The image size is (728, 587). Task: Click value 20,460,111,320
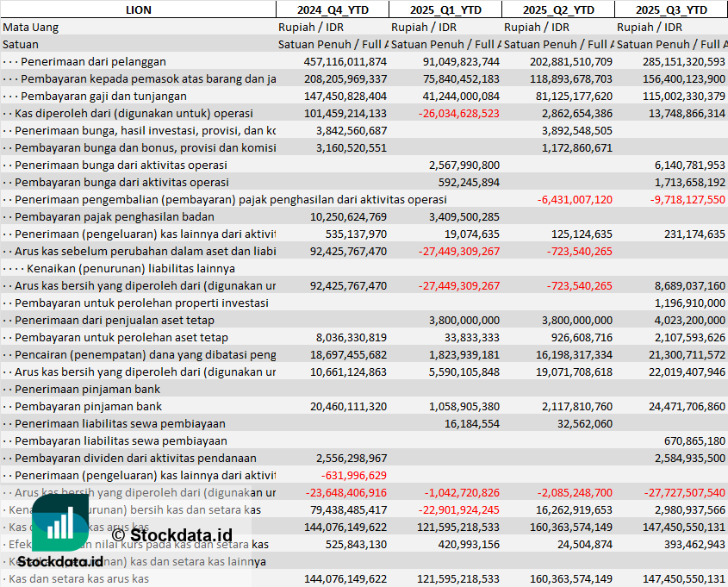pyautogui.click(x=348, y=406)
